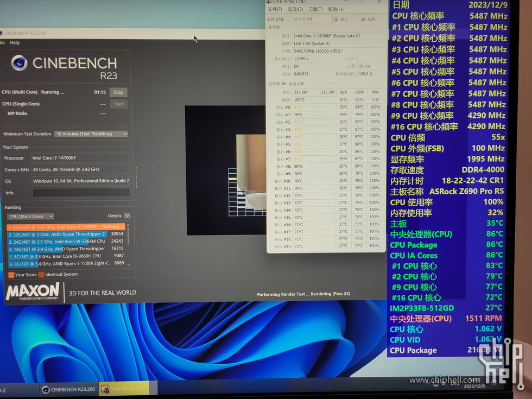Click the dotted panel divider handle in Cinebench
The height and width of the screenshot is (399, 532).
click(136, 177)
